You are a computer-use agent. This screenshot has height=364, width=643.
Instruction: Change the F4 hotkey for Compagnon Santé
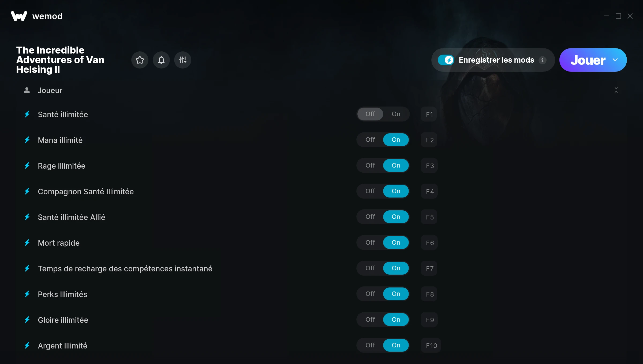click(429, 191)
